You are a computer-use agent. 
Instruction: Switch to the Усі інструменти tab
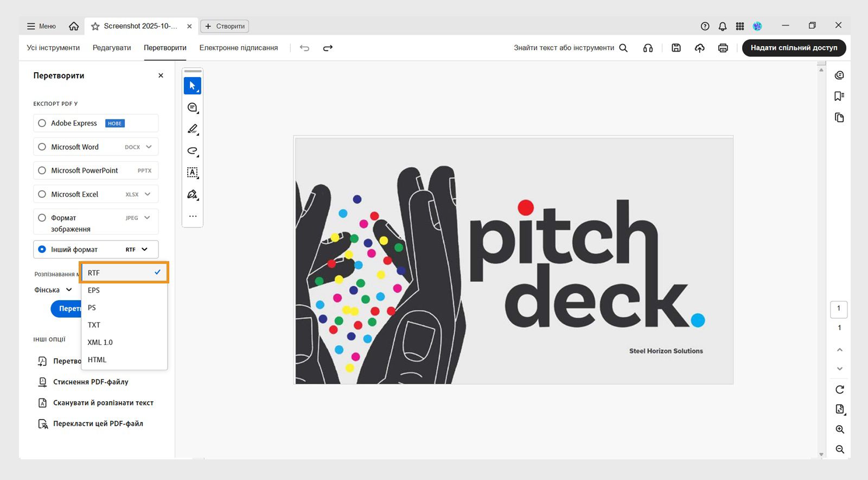pos(53,48)
